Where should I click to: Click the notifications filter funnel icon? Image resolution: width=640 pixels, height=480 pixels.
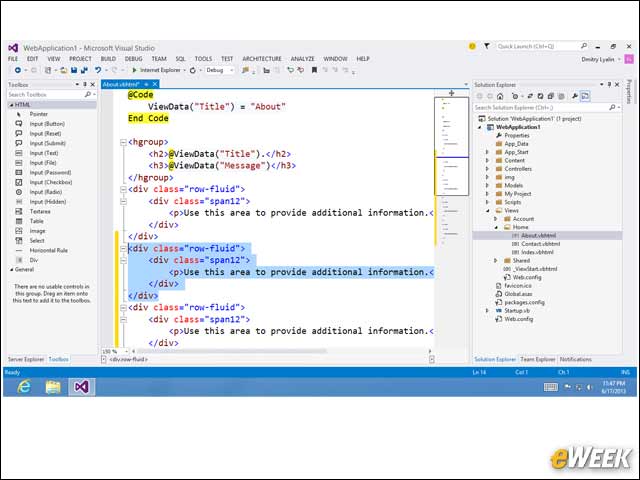tap(487, 46)
